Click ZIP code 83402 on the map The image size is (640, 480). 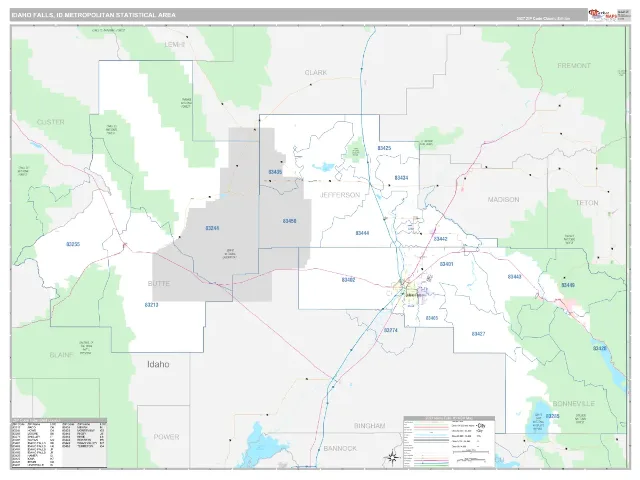[x=348, y=280]
